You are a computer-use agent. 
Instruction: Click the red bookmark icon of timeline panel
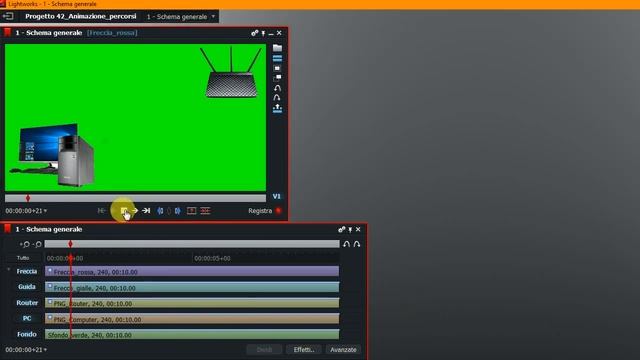tap(7, 229)
